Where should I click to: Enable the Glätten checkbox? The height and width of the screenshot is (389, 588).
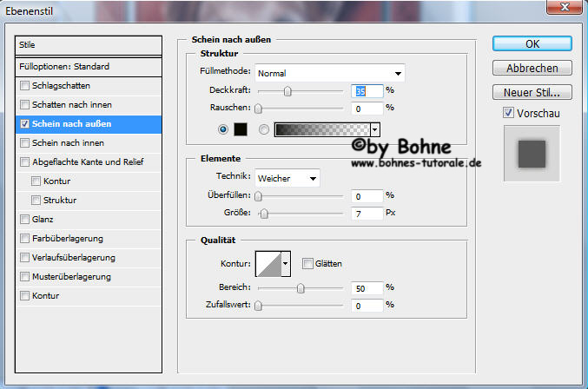(x=307, y=263)
